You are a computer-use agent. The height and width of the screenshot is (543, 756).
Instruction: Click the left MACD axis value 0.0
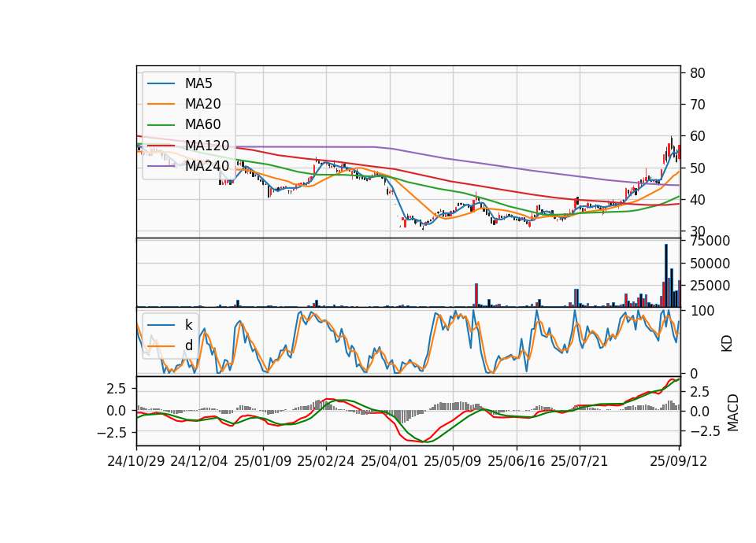click(117, 411)
